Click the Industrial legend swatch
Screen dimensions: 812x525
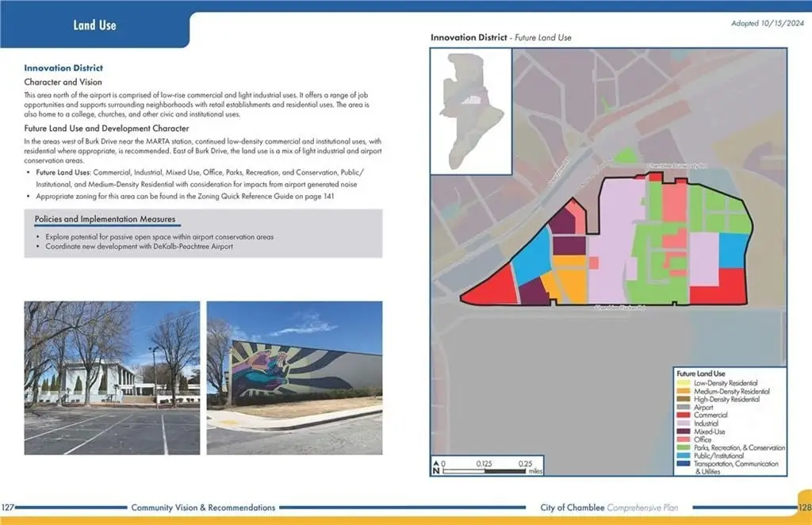pos(679,423)
